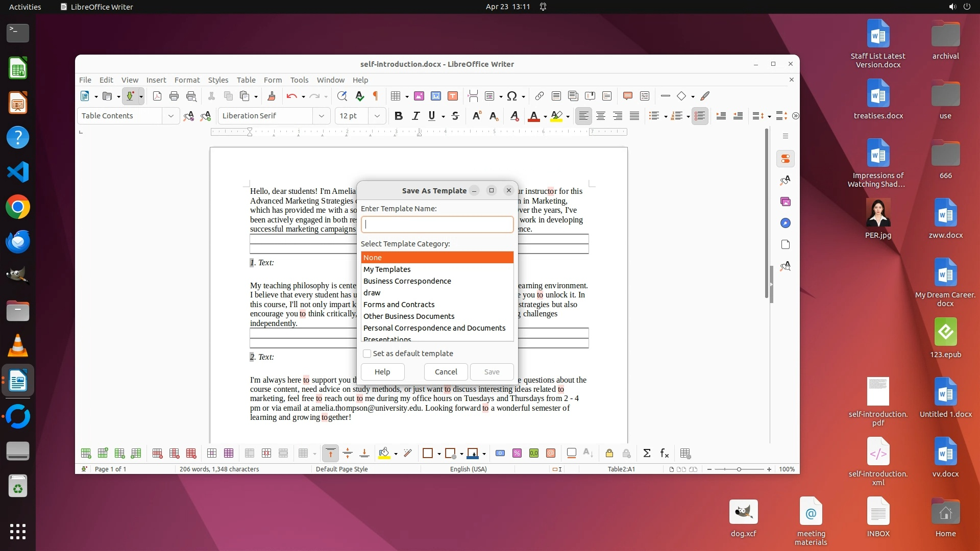Toggle the Align Left button
Screen dimensions: 980x551
583,116
